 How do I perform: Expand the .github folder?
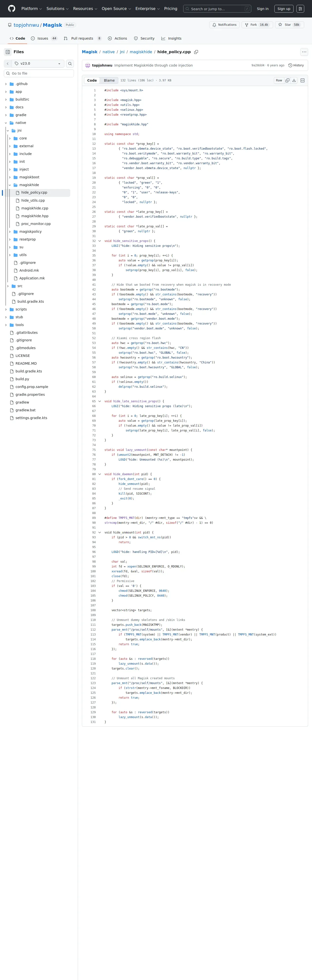click(6, 84)
